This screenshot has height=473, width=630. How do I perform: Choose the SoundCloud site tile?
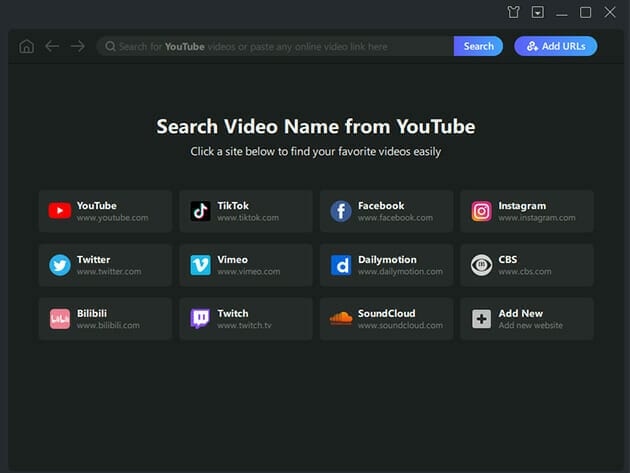(386, 319)
